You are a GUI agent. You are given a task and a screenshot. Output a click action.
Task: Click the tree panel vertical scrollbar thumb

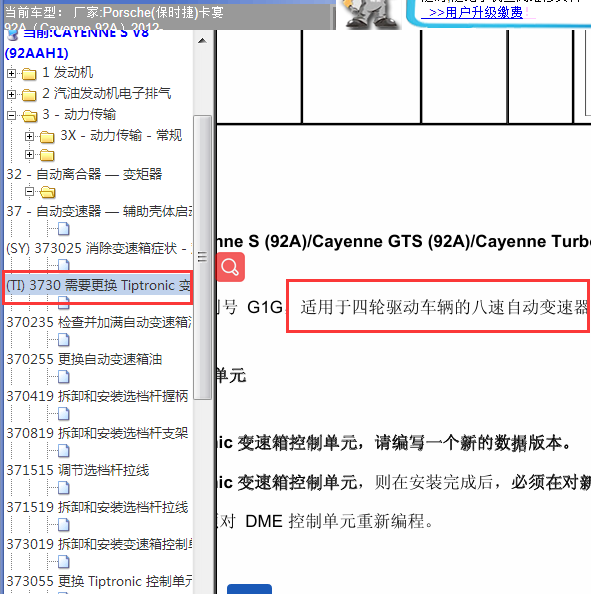(202, 257)
